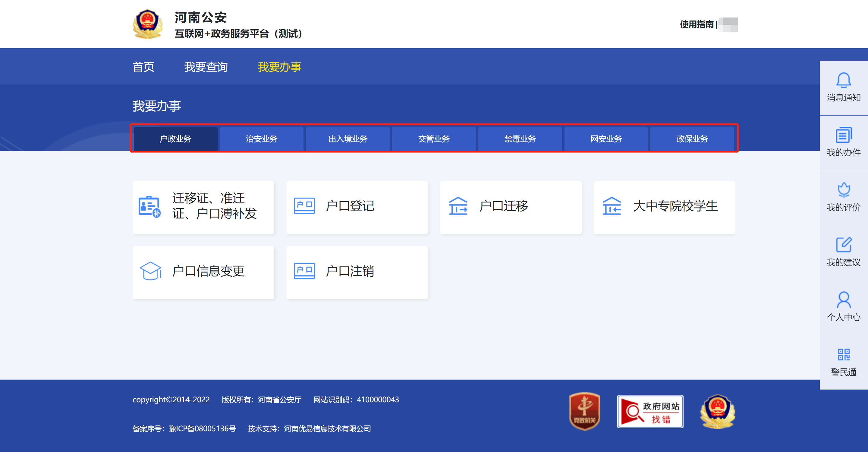Click the 政府网站找错 badge in footer
868x452 pixels.
650,412
